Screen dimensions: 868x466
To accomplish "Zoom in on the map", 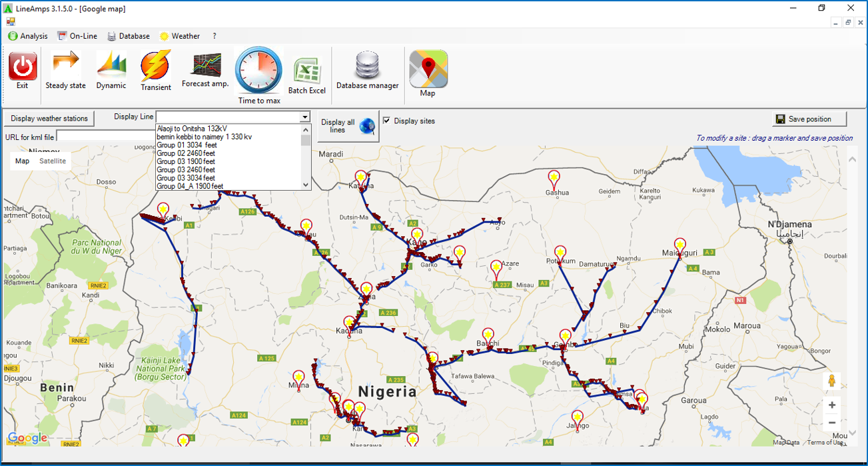I will pyautogui.click(x=831, y=405).
